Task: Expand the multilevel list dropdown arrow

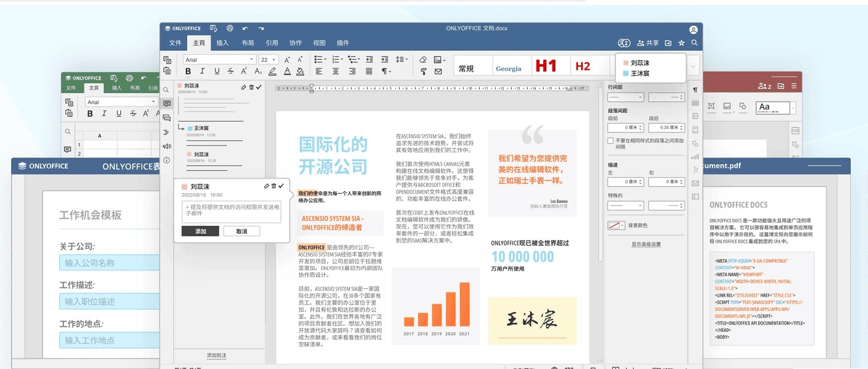Action: [359, 59]
